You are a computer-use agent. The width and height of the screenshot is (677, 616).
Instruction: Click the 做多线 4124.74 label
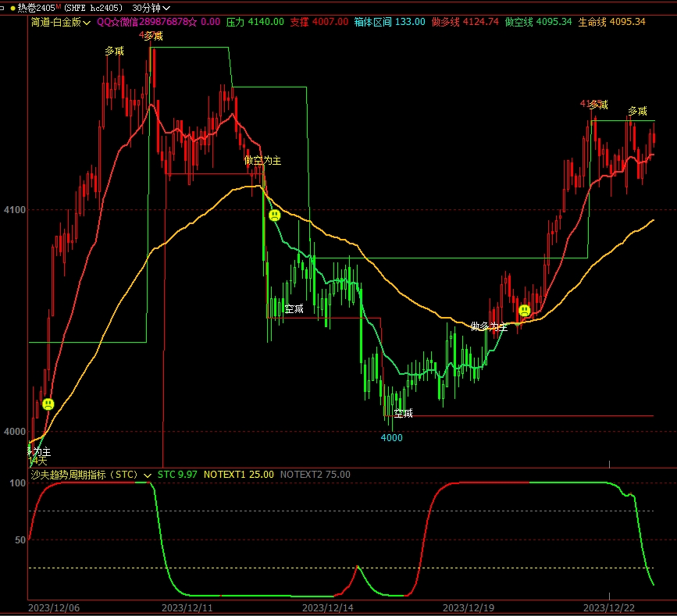[465, 22]
